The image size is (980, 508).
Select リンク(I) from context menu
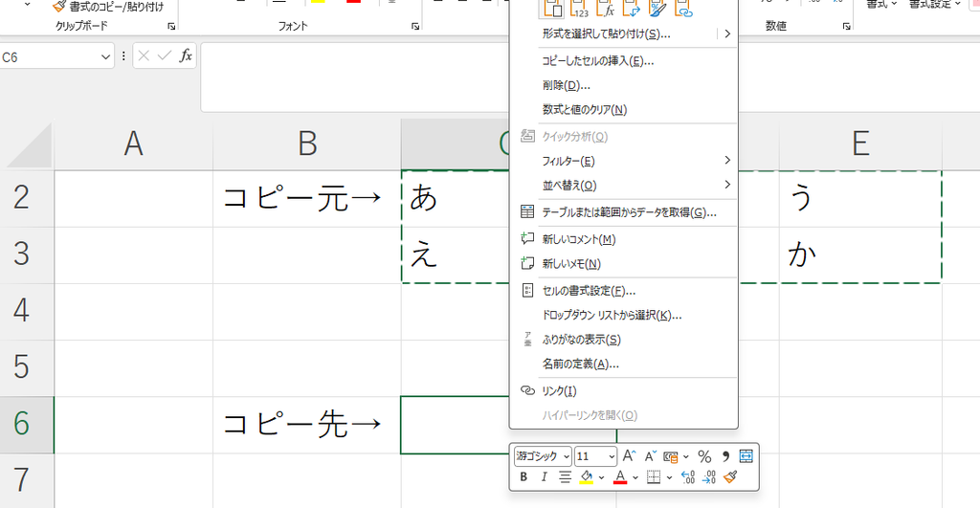click(624, 390)
